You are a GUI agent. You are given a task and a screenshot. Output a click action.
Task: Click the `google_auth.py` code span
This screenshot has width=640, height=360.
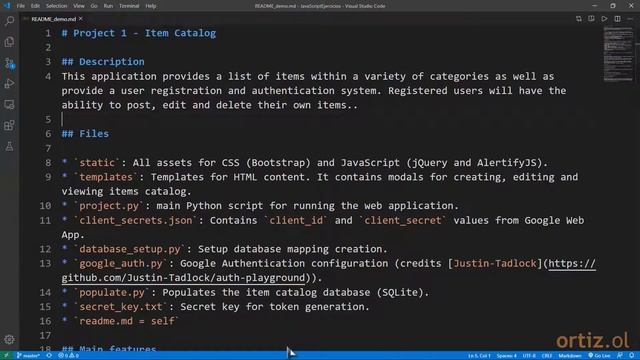tap(121, 264)
